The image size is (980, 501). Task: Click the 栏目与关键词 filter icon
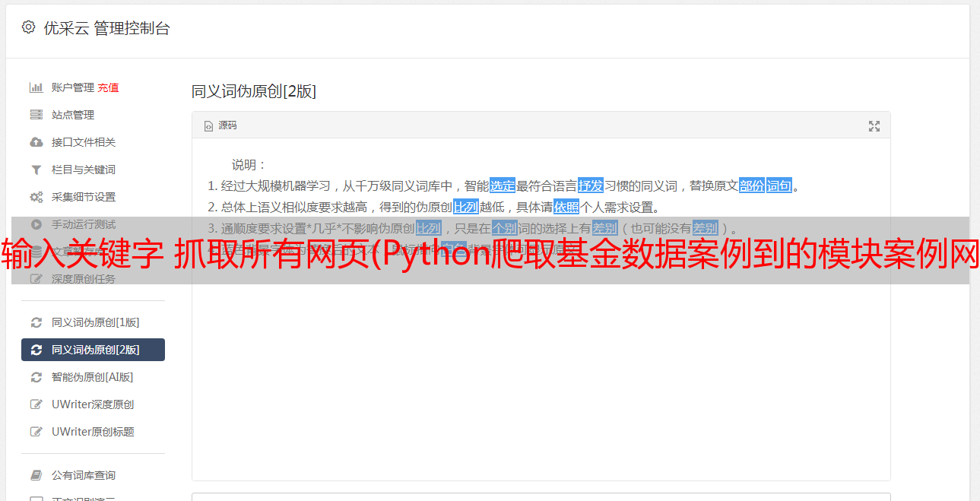(36, 170)
